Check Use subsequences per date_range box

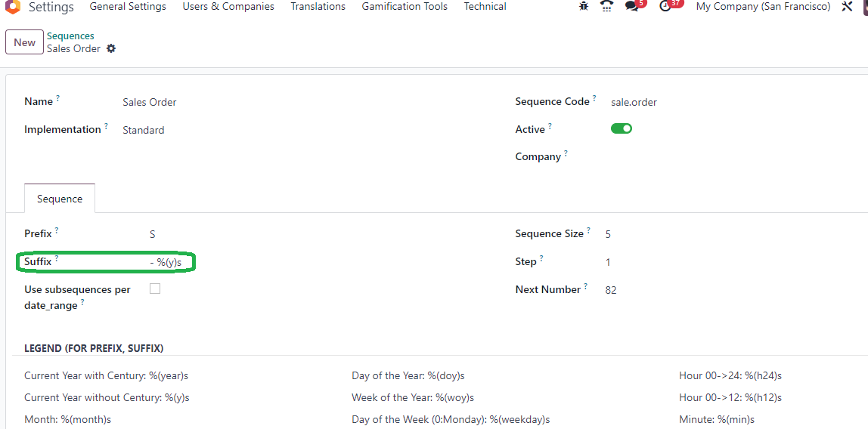pos(155,289)
